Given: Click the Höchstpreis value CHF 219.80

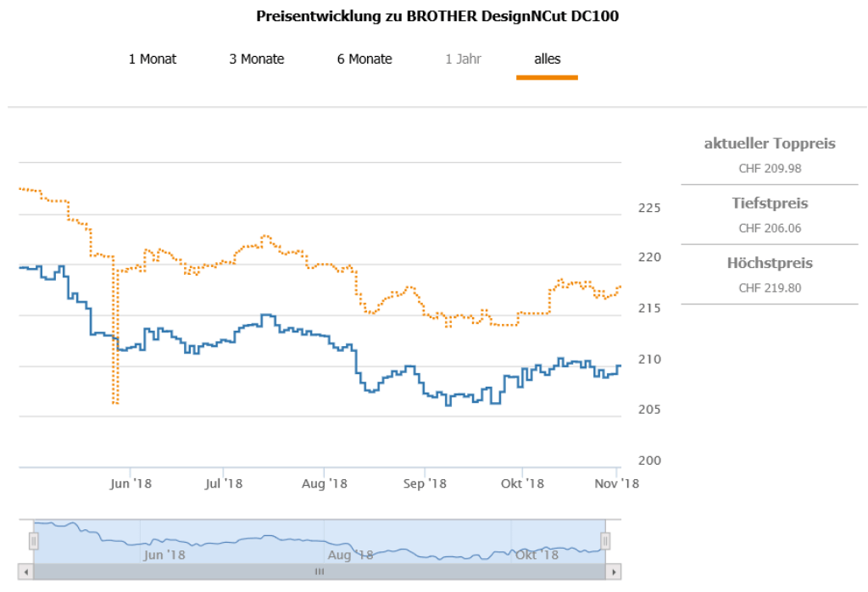Looking at the screenshot, I should tap(769, 288).
